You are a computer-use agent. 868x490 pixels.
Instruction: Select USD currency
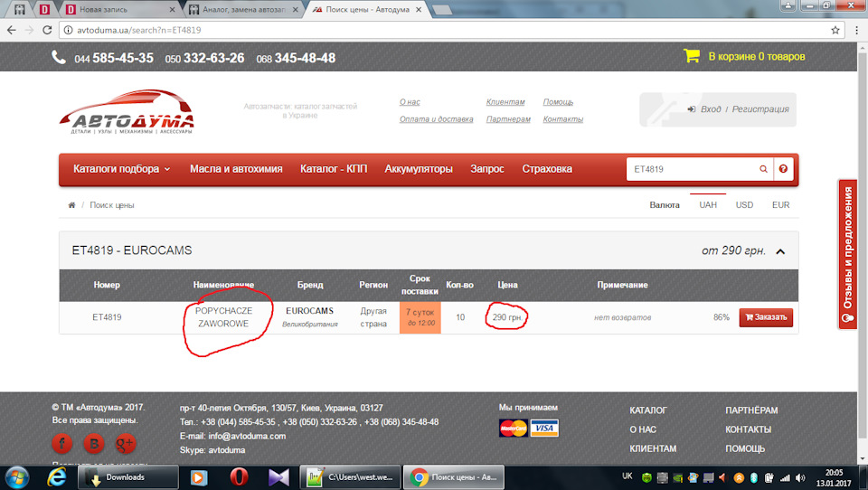pos(744,205)
